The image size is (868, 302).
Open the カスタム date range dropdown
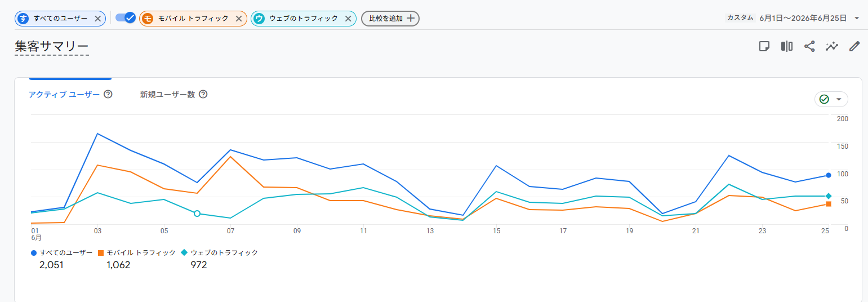(857, 18)
